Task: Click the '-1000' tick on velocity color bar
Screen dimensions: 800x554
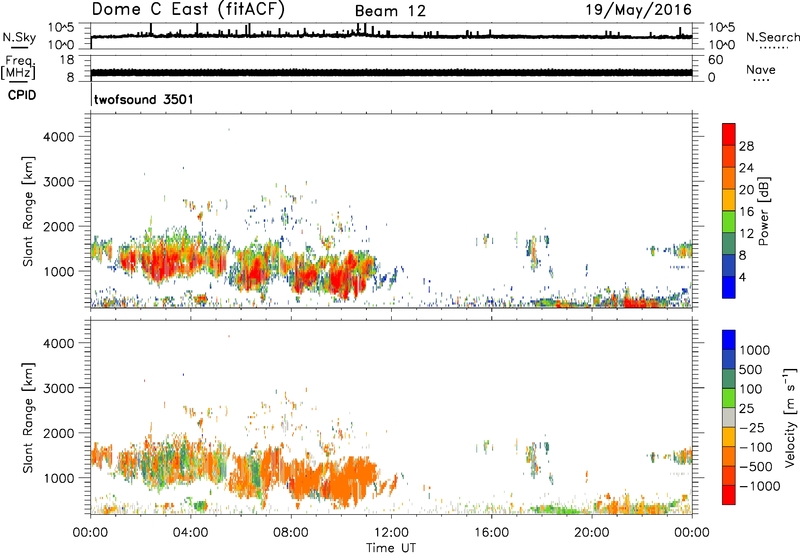Action: (759, 486)
